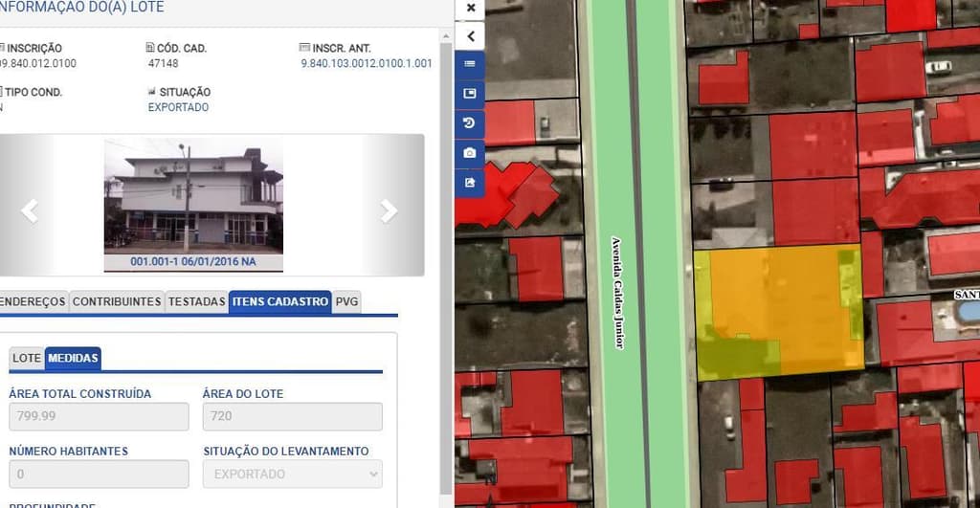Image resolution: width=980 pixels, height=508 pixels.
Task: Open the PVG tab
Action: tap(346, 301)
